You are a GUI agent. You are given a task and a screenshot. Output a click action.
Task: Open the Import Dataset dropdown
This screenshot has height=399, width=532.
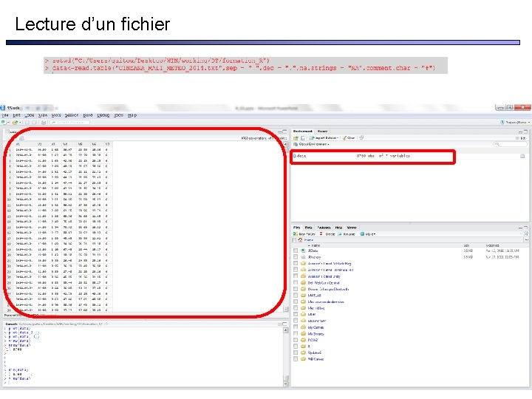[x=324, y=138]
